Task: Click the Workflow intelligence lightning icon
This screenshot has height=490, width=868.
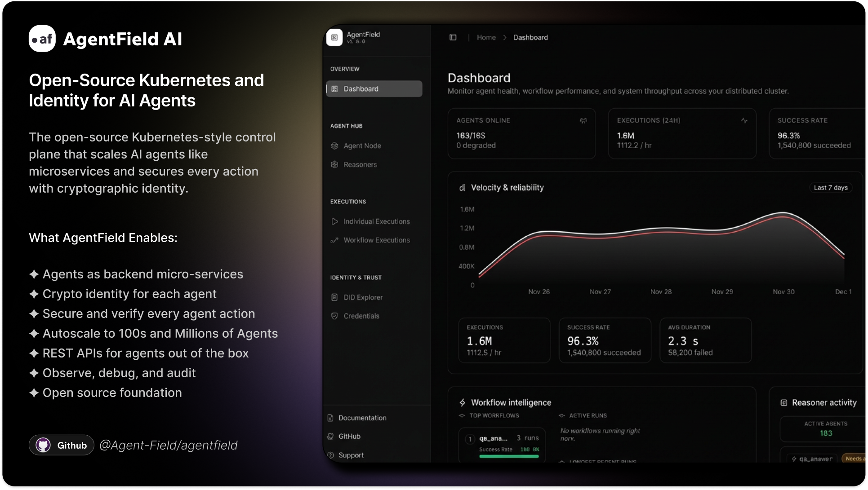Action: pyautogui.click(x=462, y=402)
